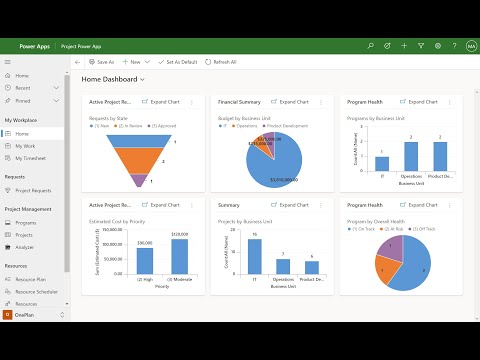Image resolution: width=480 pixels, height=360 pixels.
Task: Open help question mark icon
Action: [454, 46]
